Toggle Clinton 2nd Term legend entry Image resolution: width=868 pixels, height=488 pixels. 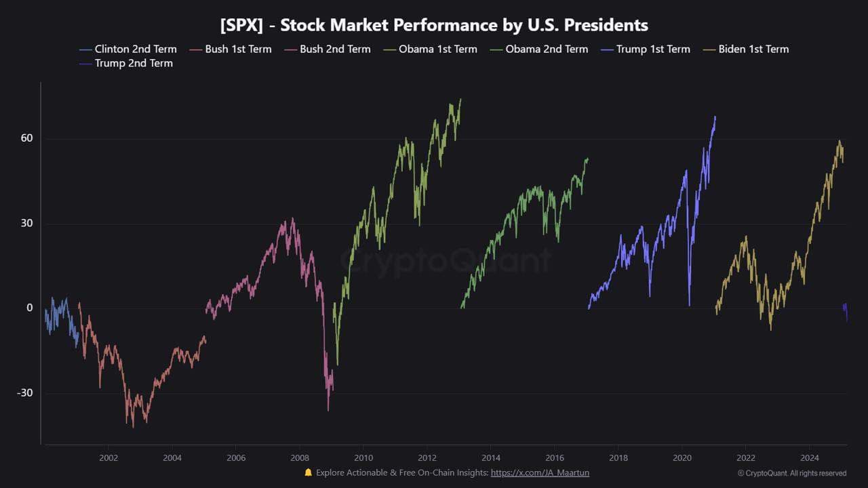135,49
